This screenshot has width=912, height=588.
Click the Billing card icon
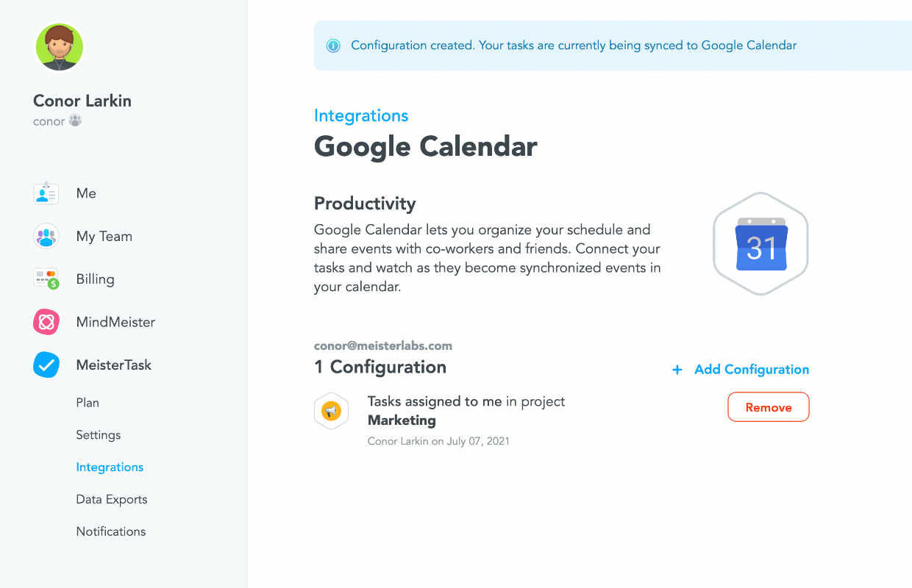46,279
